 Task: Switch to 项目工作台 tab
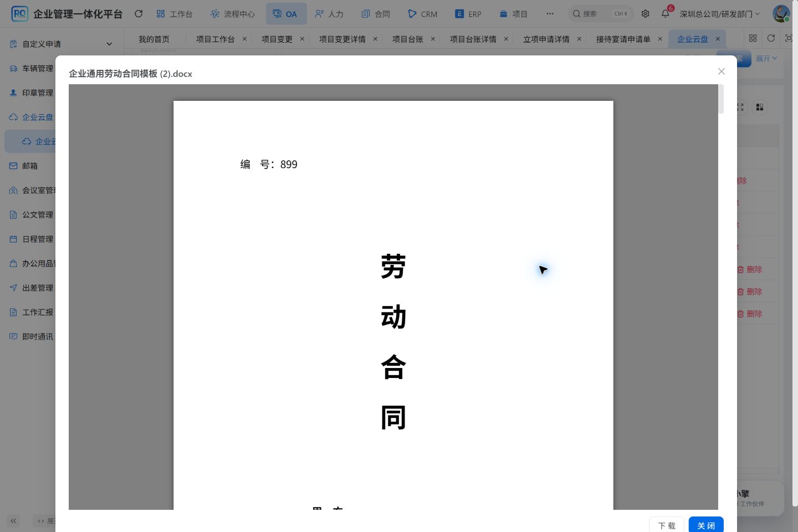pyautogui.click(x=216, y=39)
